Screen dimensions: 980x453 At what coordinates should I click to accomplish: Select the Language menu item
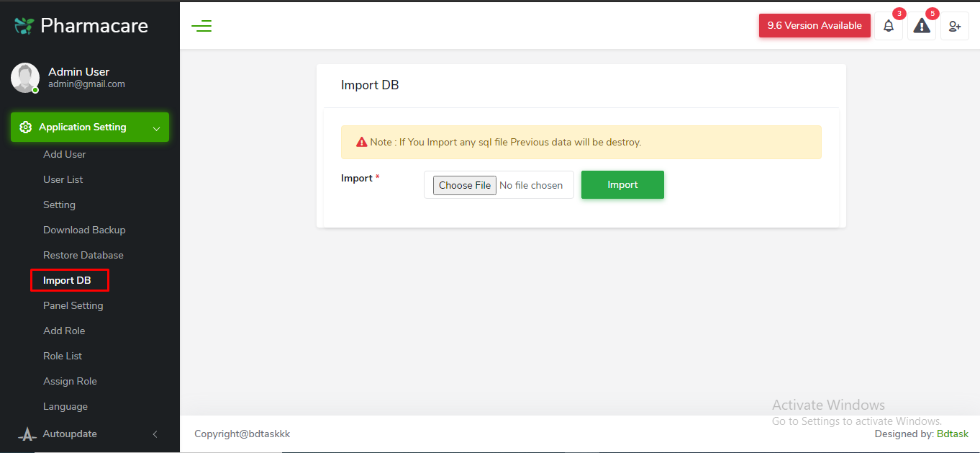click(65, 406)
